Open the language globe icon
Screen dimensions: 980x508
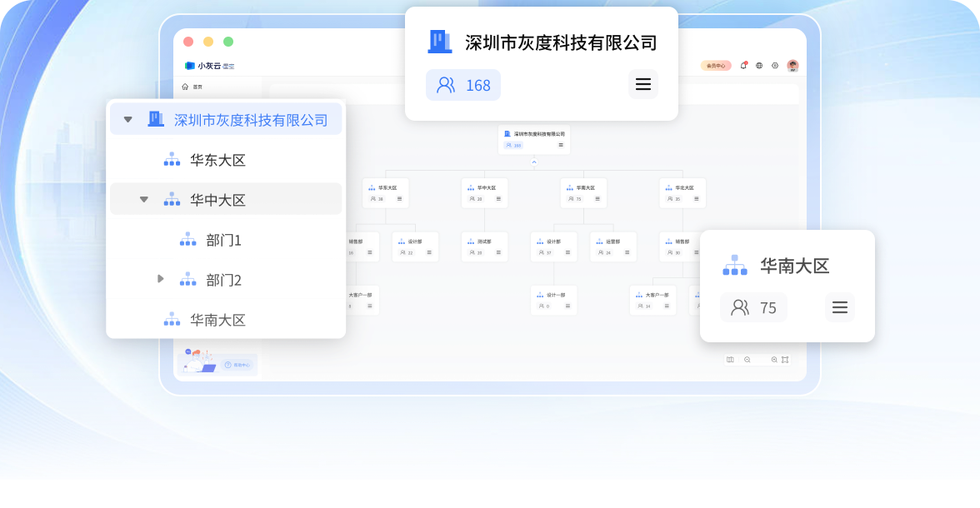759,65
